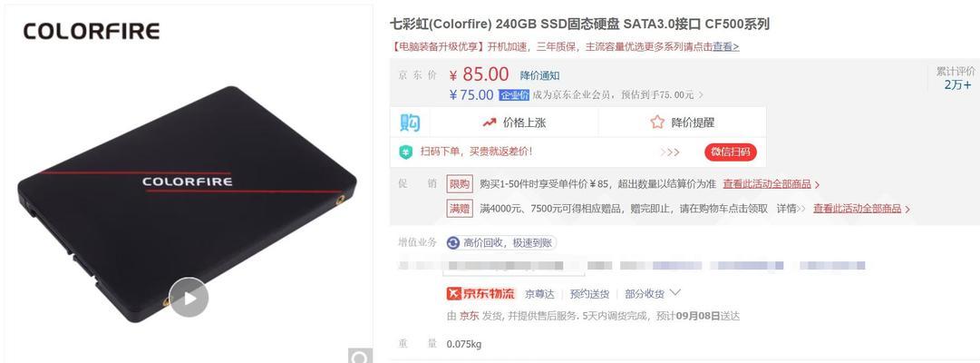Click the green shield icon beside 扫码下单
This screenshot has width=980, height=363.
point(406,152)
